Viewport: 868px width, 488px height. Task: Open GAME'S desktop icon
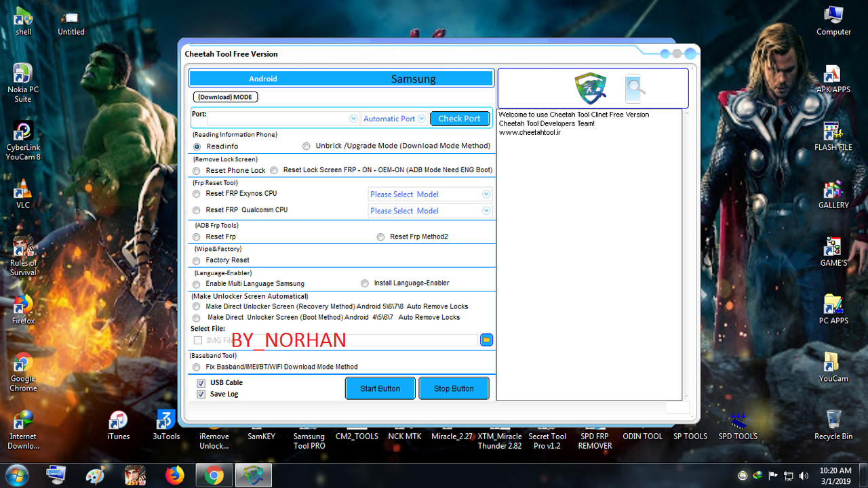[833, 251]
